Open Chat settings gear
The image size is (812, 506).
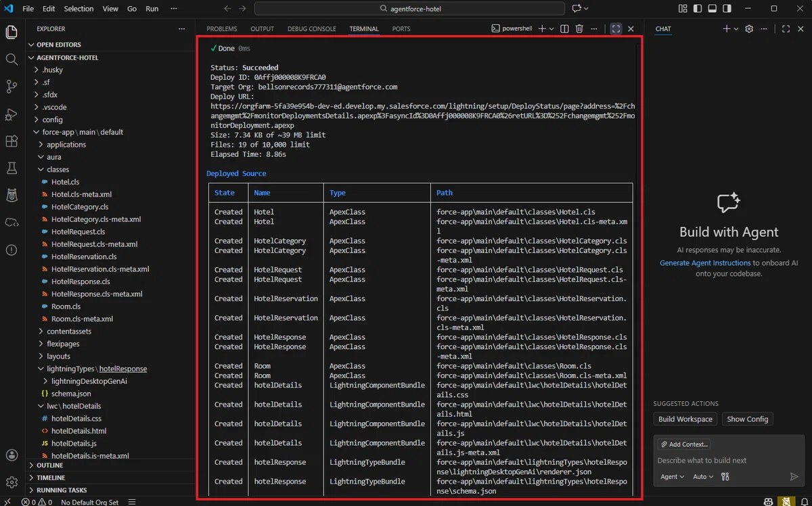749,29
